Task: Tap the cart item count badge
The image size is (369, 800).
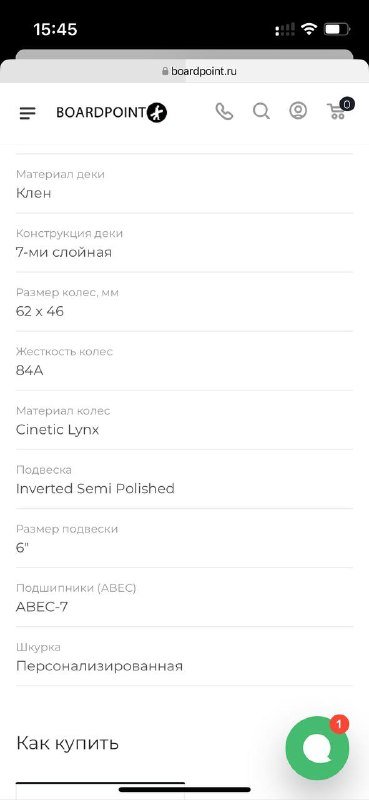Action: click(x=347, y=105)
